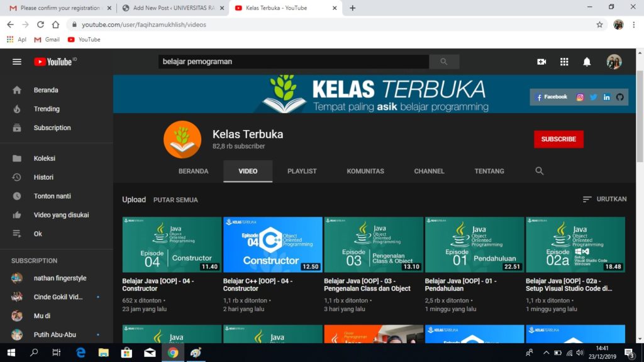644x362 pixels.
Task: Open a new browser tab
Action: [352, 8]
